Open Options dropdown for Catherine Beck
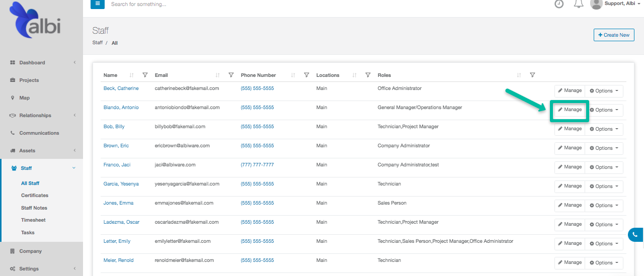644x276 pixels. point(604,91)
